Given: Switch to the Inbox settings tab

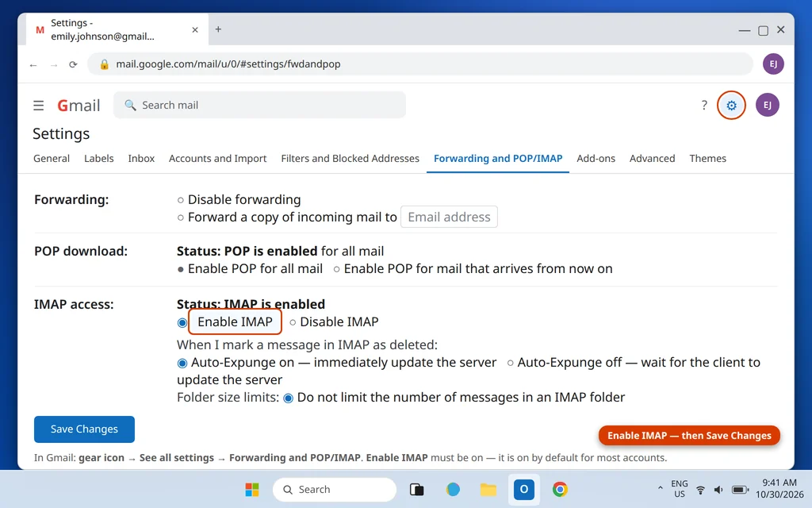Looking at the screenshot, I should (x=141, y=159).
